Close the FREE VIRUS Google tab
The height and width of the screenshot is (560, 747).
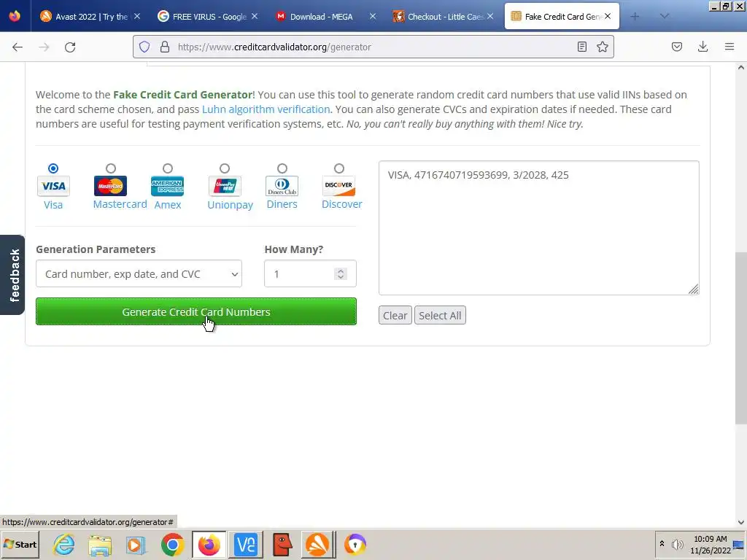click(x=255, y=16)
